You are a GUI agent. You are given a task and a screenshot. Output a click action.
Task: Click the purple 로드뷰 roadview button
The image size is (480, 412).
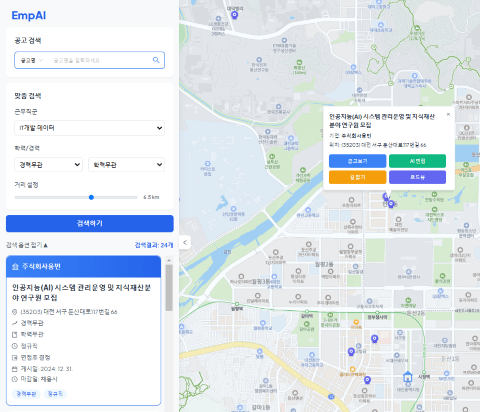tap(417, 177)
